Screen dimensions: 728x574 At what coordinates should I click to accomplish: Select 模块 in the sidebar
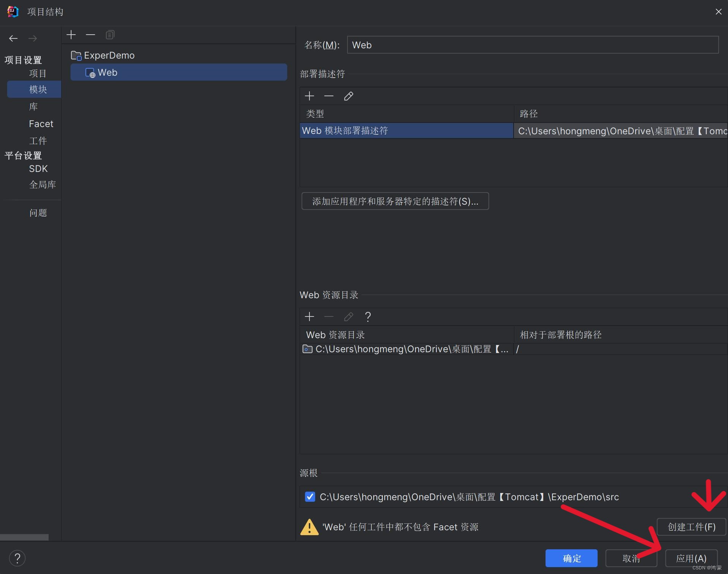34,89
